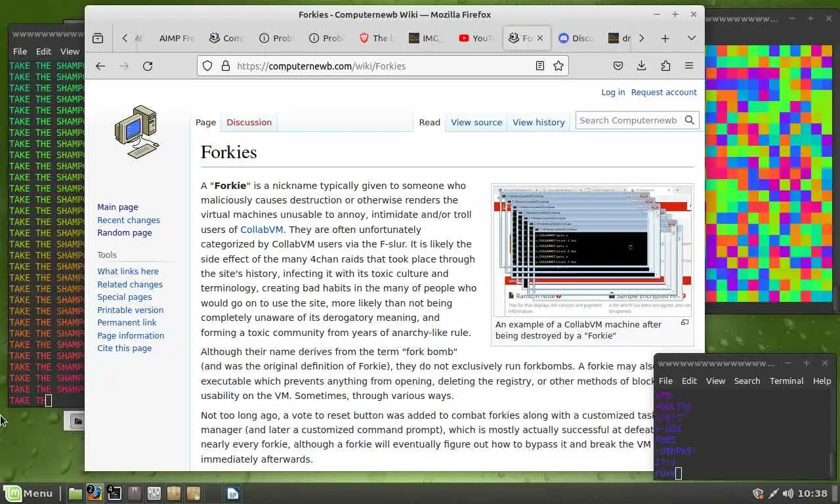Save page to Pocket

click(618, 66)
